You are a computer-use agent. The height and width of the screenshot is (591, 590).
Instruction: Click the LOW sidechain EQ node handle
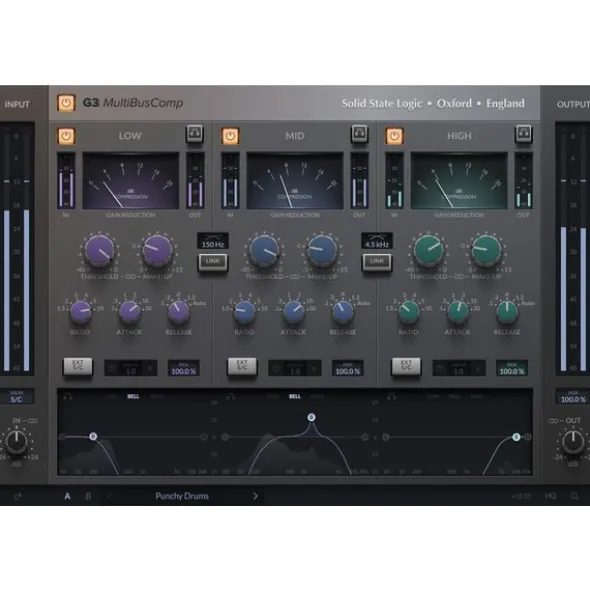click(x=93, y=436)
